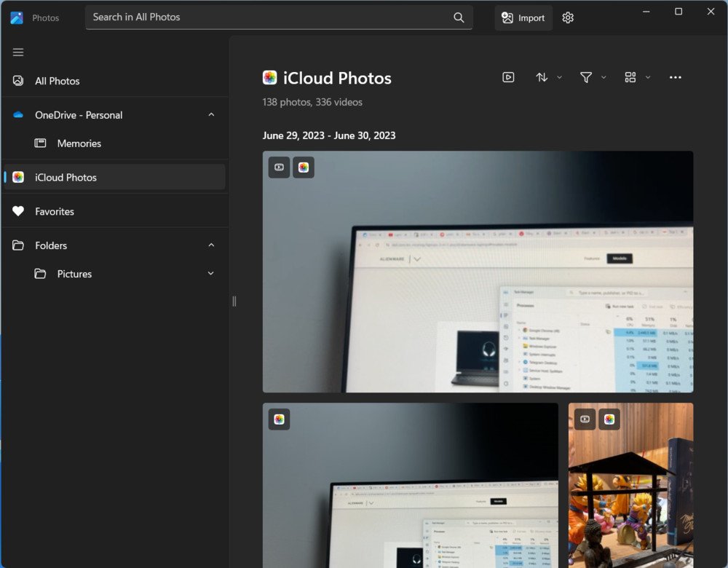The image size is (728, 568).
Task: Open Favorites in the sidebar
Action: click(x=55, y=211)
